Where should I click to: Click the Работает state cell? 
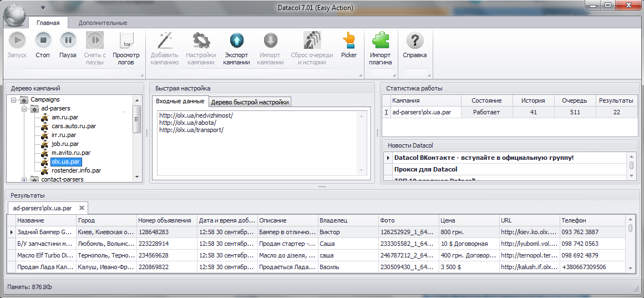(486, 112)
